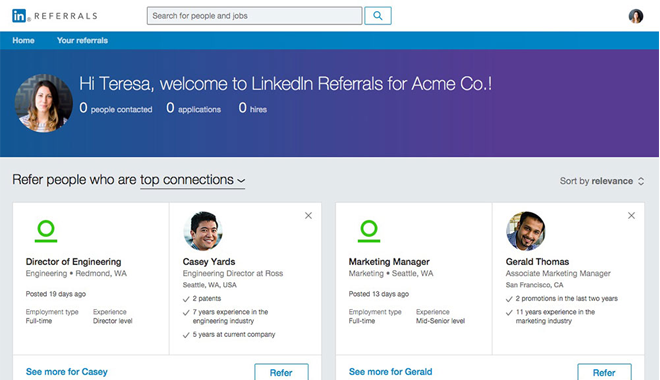Open Casey Yards name link
Screen dimensions: 660x380
[x=209, y=262]
